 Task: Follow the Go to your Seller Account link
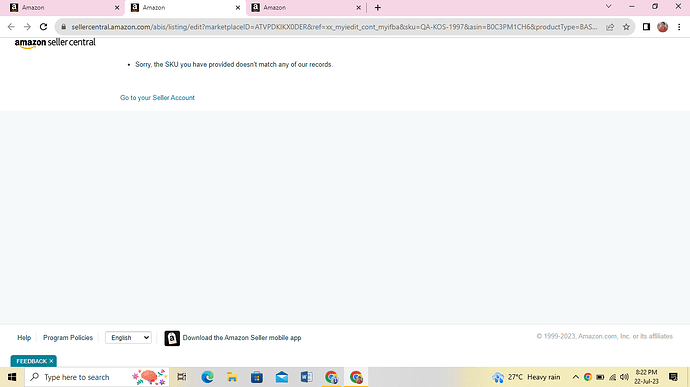point(157,98)
